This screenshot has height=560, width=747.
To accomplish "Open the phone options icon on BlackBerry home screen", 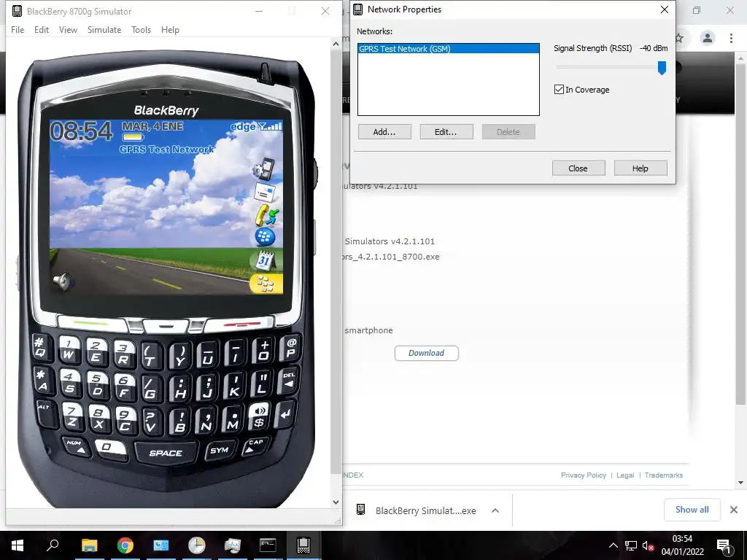I will 265,168.
